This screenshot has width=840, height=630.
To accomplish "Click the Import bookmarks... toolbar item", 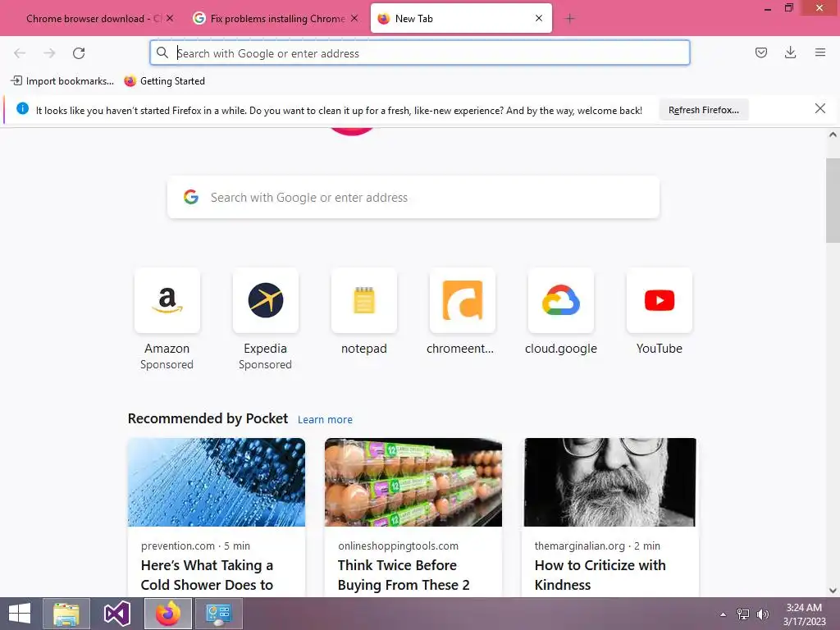I will 62,81.
